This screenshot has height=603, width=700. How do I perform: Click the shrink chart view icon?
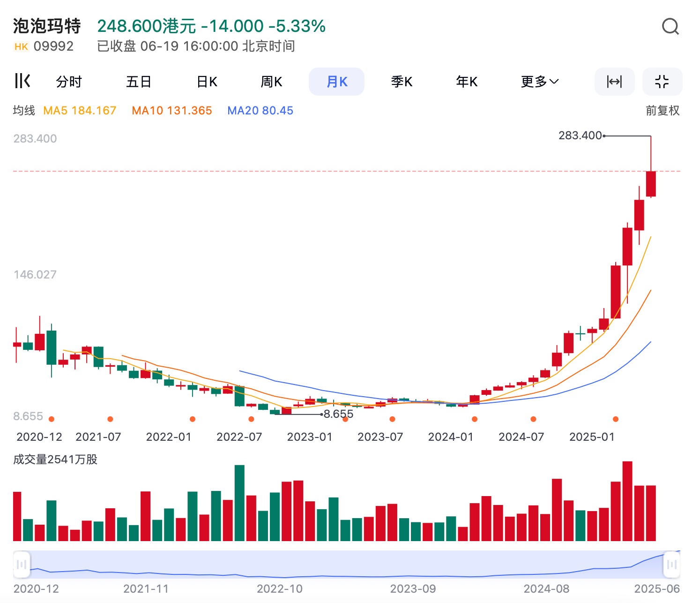662,81
